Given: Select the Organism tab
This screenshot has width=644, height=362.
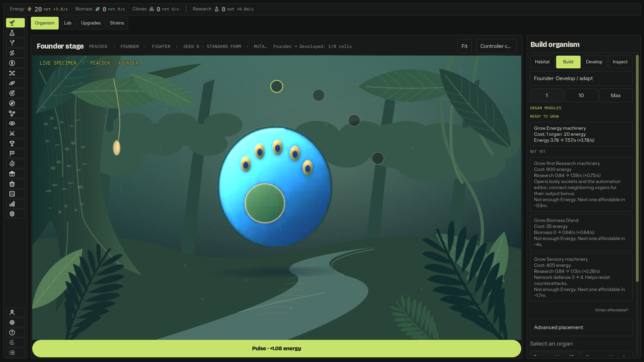Looking at the screenshot, I should click(45, 23).
